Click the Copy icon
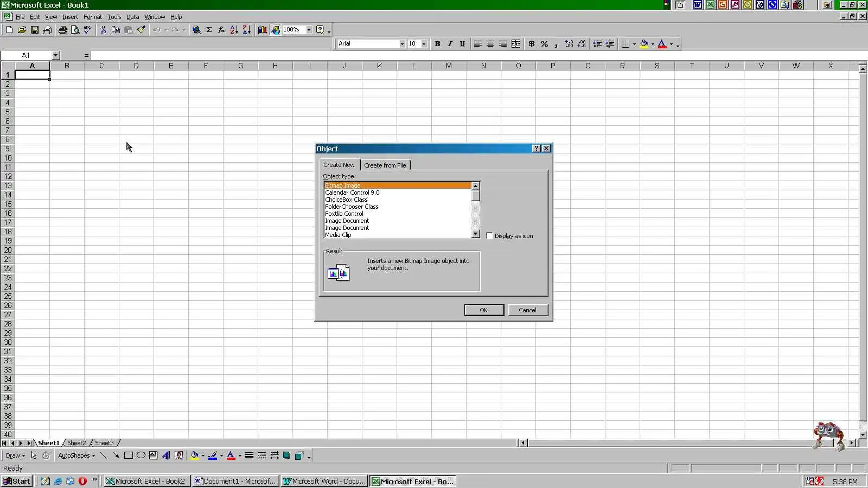Viewport: 868px width, 488px height. coord(116,30)
